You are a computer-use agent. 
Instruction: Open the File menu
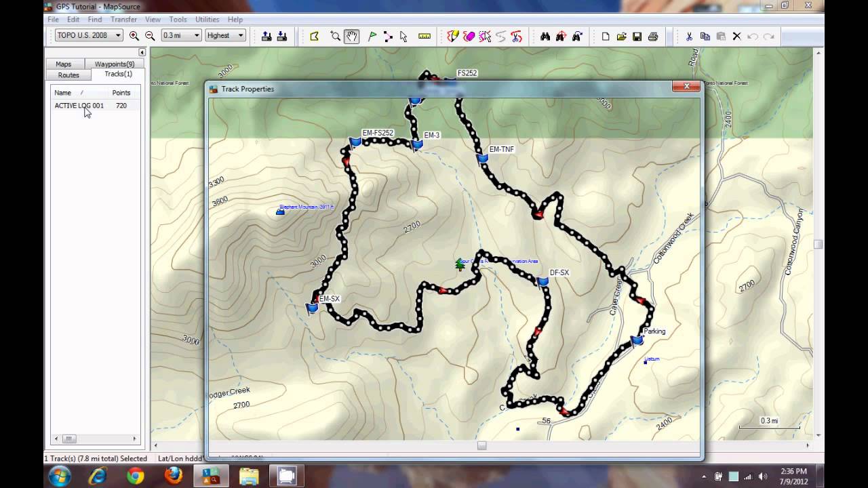53,20
